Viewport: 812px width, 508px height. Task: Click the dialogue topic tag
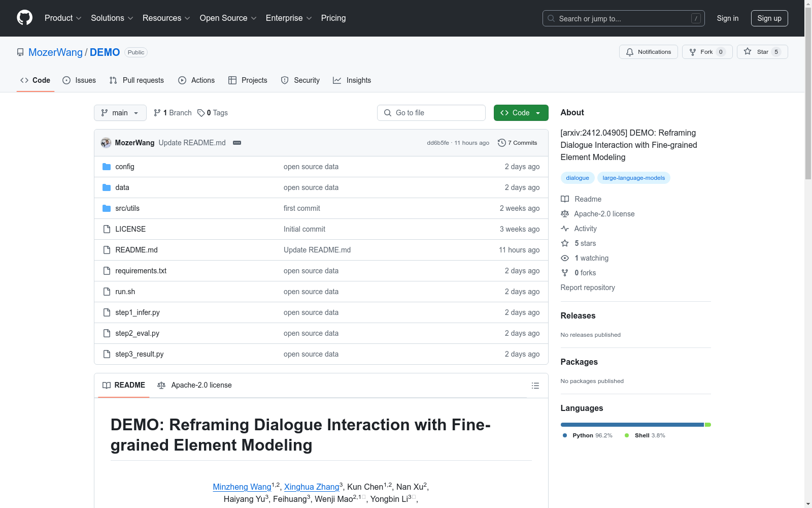click(578, 178)
